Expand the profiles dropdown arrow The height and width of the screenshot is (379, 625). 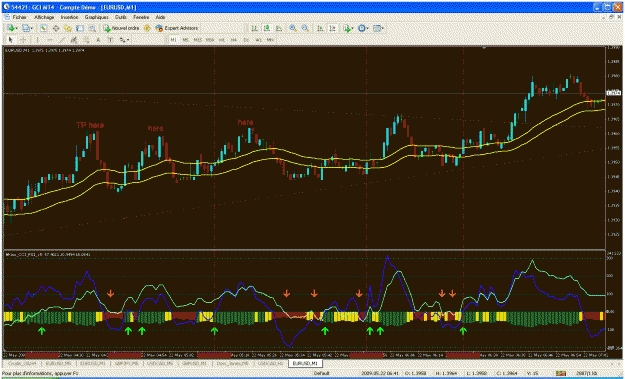click(31, 28)
